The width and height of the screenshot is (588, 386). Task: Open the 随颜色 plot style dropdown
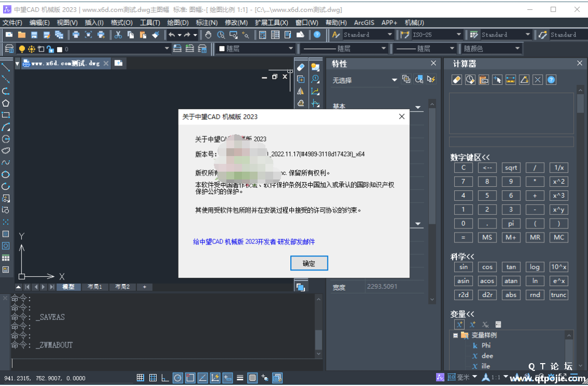(x=518, y=49)
